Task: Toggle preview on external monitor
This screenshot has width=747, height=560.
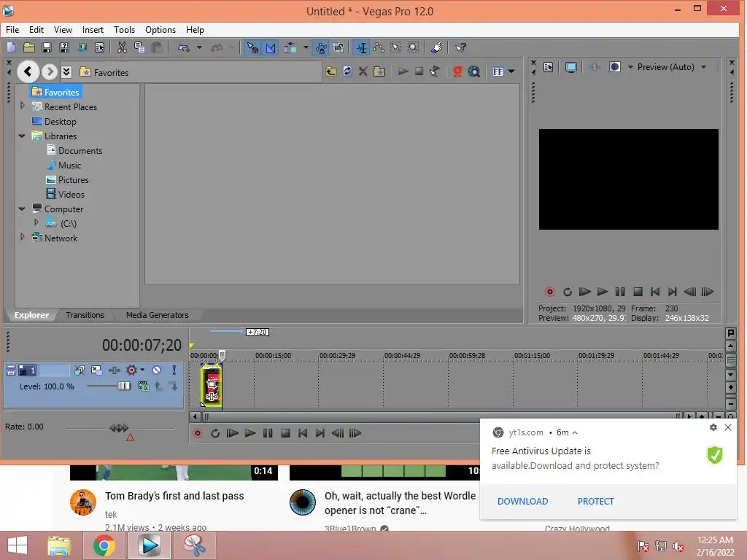Action: tap(570, 67)
